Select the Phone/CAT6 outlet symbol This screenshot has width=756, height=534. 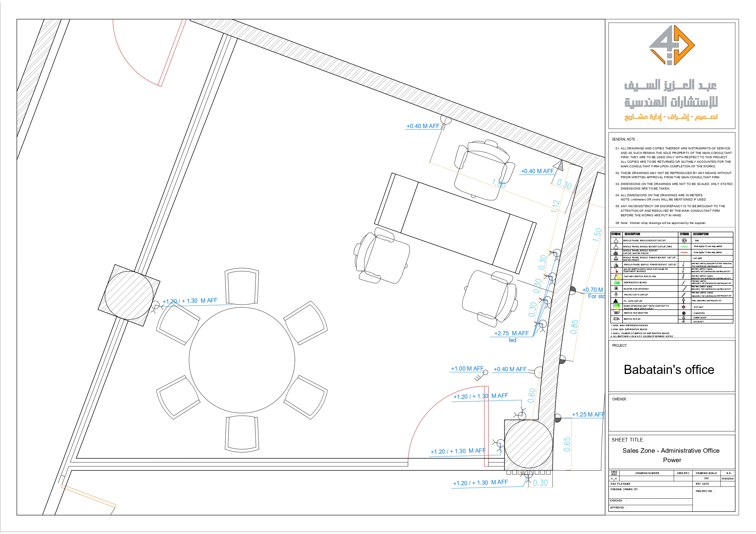click(616, 295)
